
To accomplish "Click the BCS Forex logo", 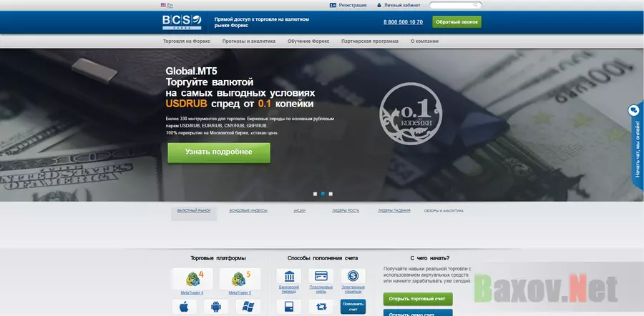I will click(x=182, y=22).
